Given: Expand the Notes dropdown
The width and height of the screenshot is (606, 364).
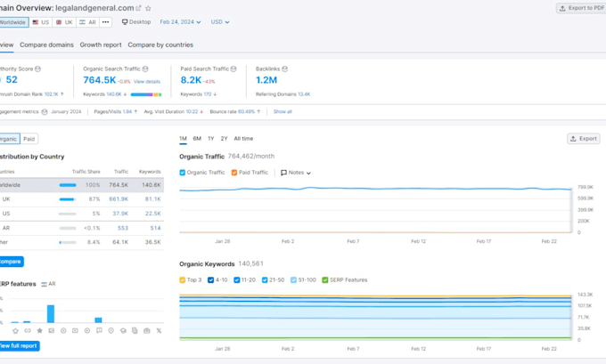Looking at the screenshot, I should click(x=296, y=173).
